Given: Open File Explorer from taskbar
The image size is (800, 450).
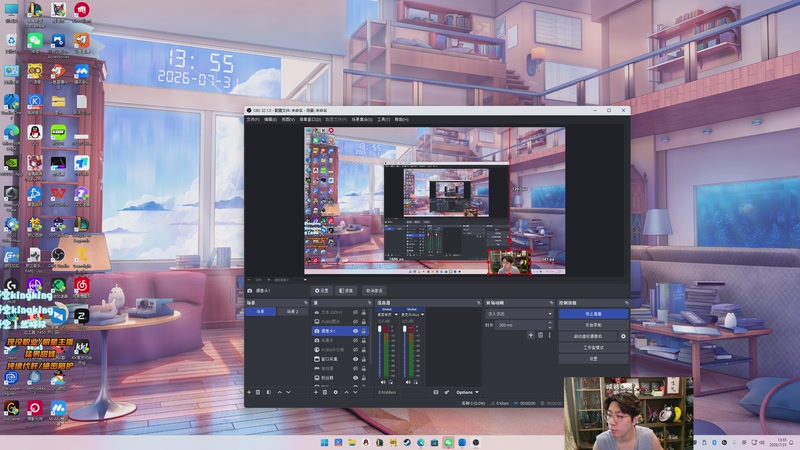Looking at the screenshot, I should point(352,442).
